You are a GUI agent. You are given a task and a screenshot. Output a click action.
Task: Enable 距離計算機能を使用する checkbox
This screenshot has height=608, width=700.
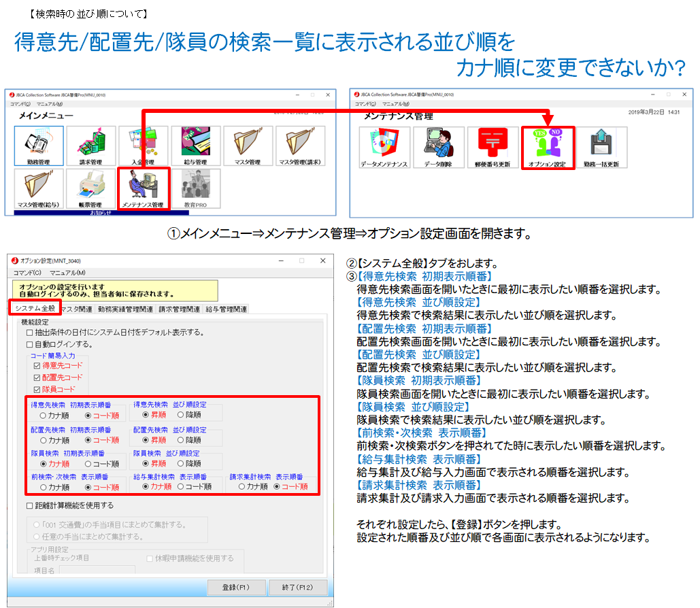coord(29,505)
